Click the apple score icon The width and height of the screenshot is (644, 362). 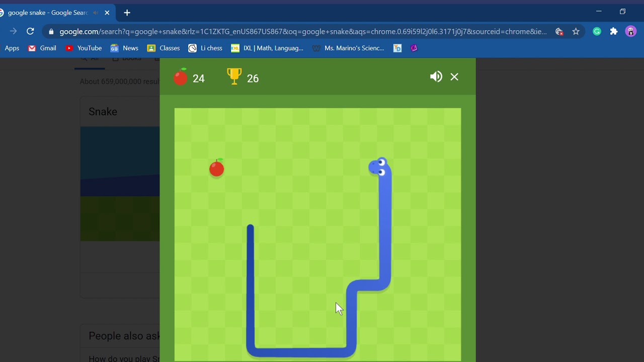(x=181, y=77)
